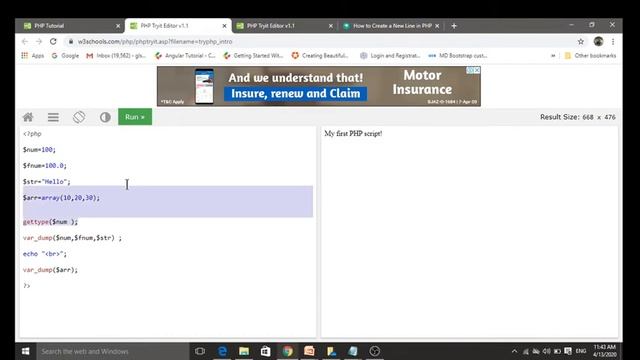The height and width of the screenshot is (360, 640).
Task: Click on $num=100; code line
Action: click(39, 150)
